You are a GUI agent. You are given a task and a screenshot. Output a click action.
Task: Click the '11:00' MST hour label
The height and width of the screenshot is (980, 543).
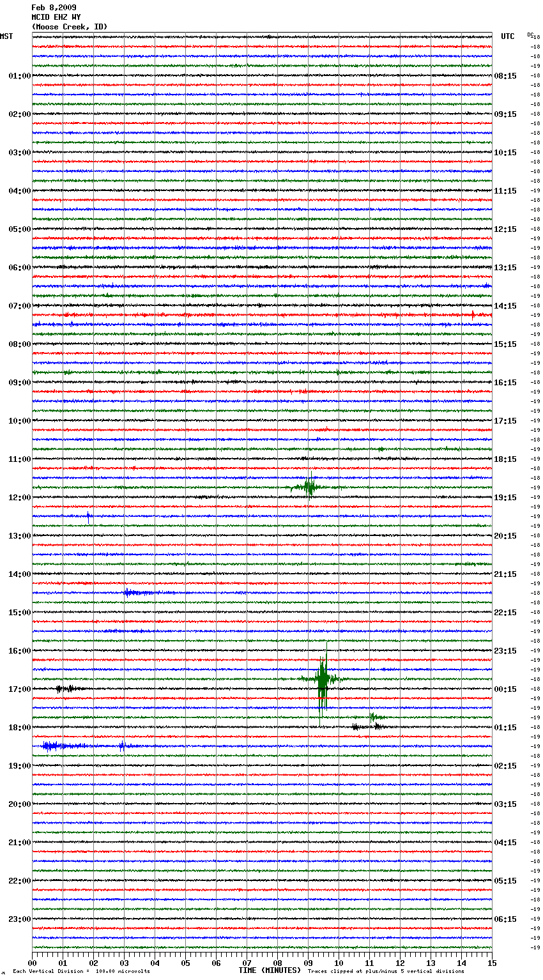(x=20, y=459)
